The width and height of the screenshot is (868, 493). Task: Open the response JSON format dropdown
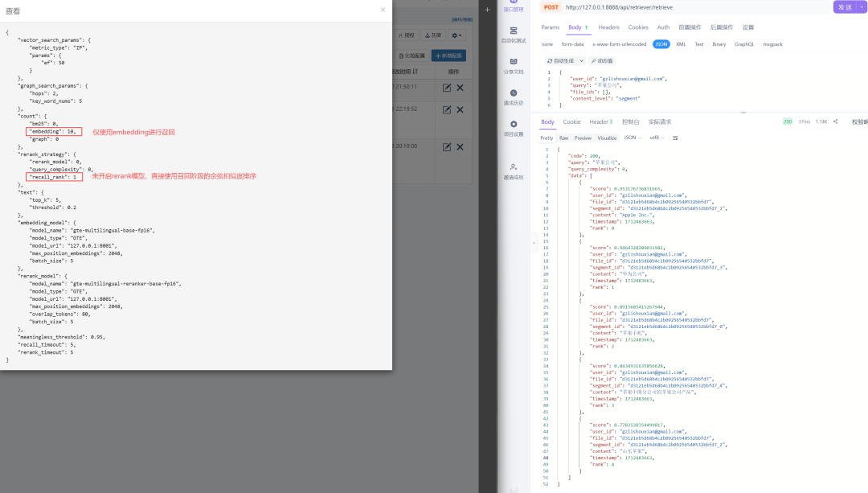pyautogui.click(x=633, y=138)
